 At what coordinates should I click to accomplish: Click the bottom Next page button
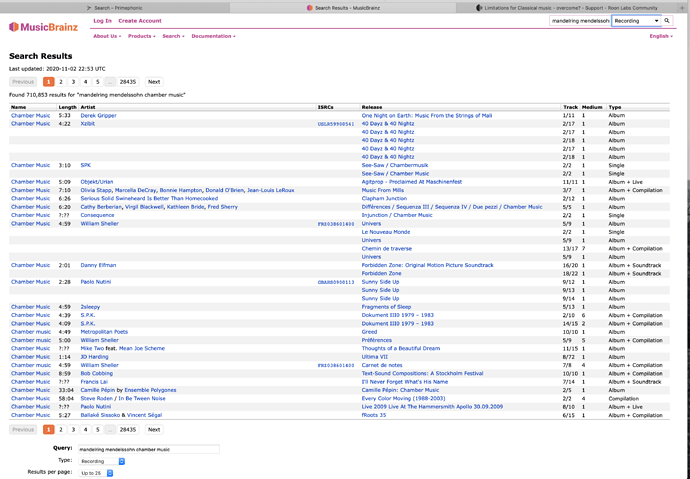(154, 430)
